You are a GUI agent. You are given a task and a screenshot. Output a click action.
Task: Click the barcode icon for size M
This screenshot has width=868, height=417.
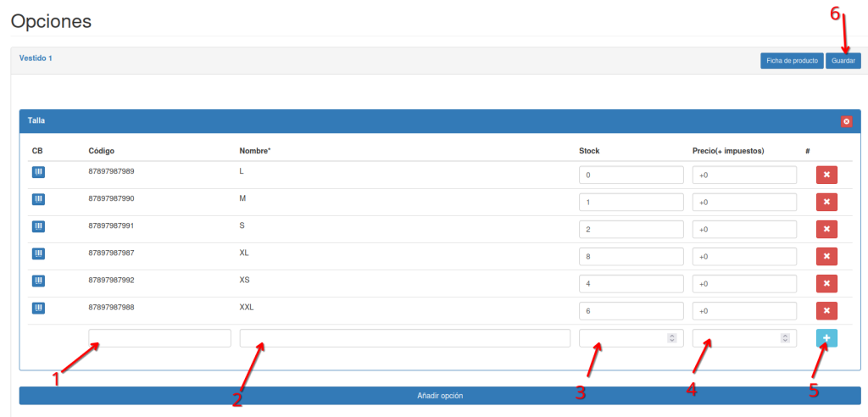pyautogui.click(x=38, y=199)
